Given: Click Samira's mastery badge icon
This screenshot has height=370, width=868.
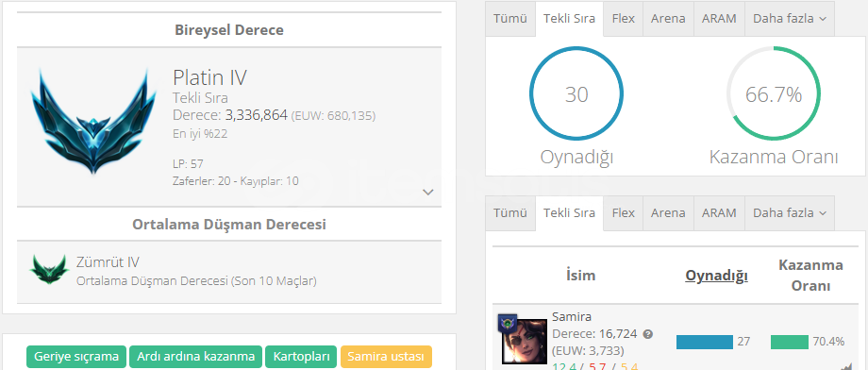Looking at the screenshot, I should 508,323.
